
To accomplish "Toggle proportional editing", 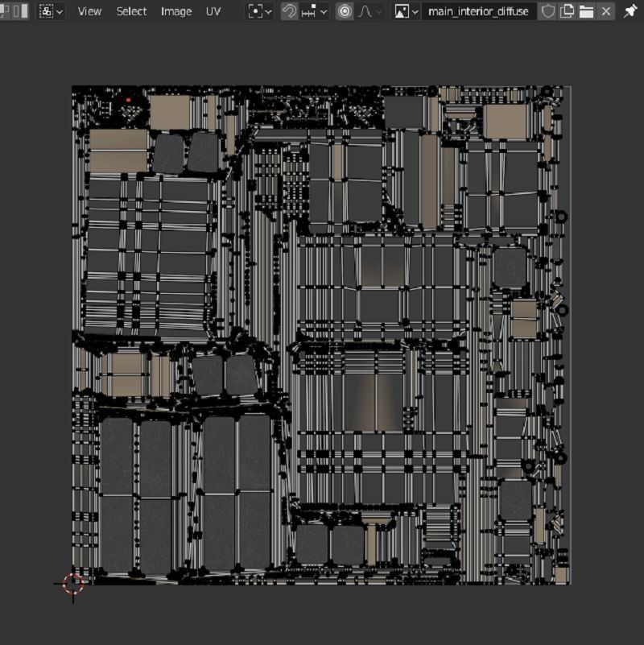I will tap(345, 11).
